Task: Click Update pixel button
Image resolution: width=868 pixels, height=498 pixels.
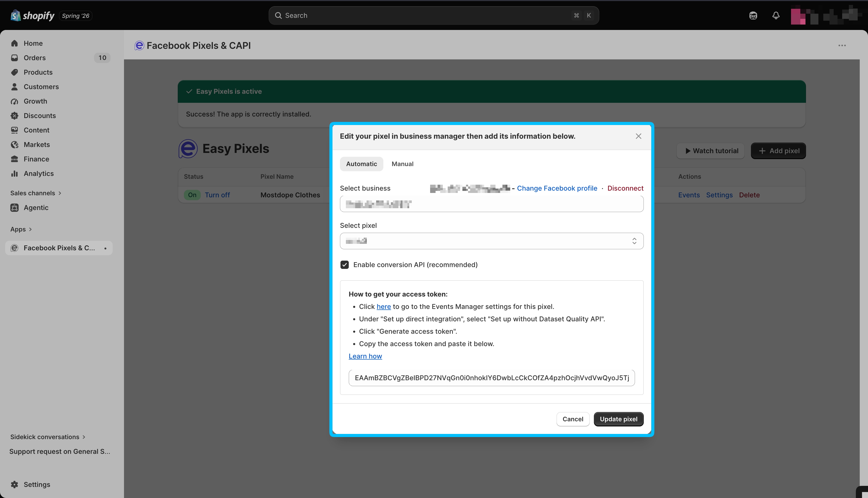Action: (618, 419)
